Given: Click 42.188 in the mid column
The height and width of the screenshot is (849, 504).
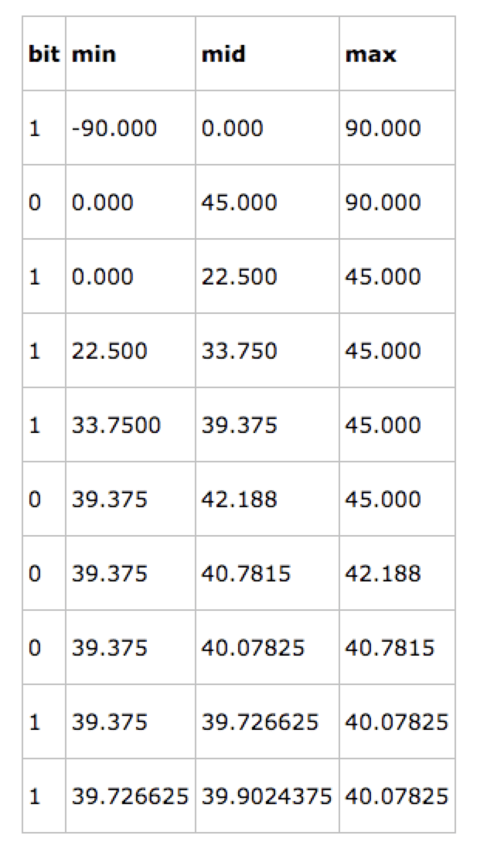Looking at the screenshot, I should pos(239,500).
